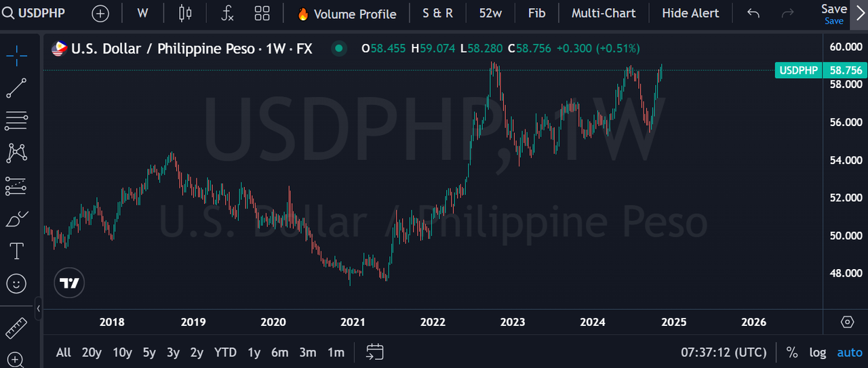Select the 10y time range
The width and height of the screenshot is (868, 368).
tap(122, 352)
